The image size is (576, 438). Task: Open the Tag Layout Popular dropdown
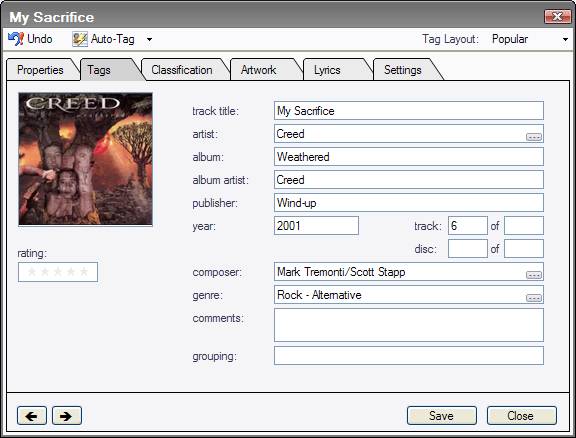point(530,39)
